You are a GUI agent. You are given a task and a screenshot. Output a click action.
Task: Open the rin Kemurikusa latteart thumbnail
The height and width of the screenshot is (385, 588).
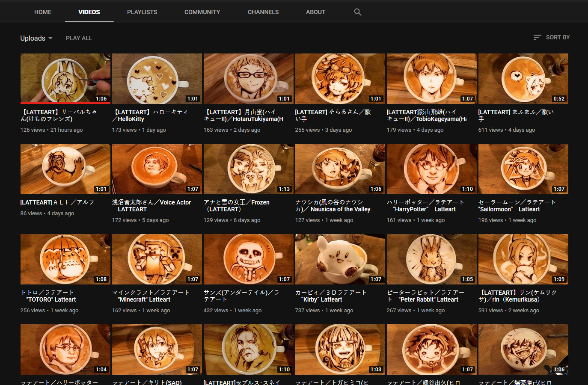[x=523, y=259]
